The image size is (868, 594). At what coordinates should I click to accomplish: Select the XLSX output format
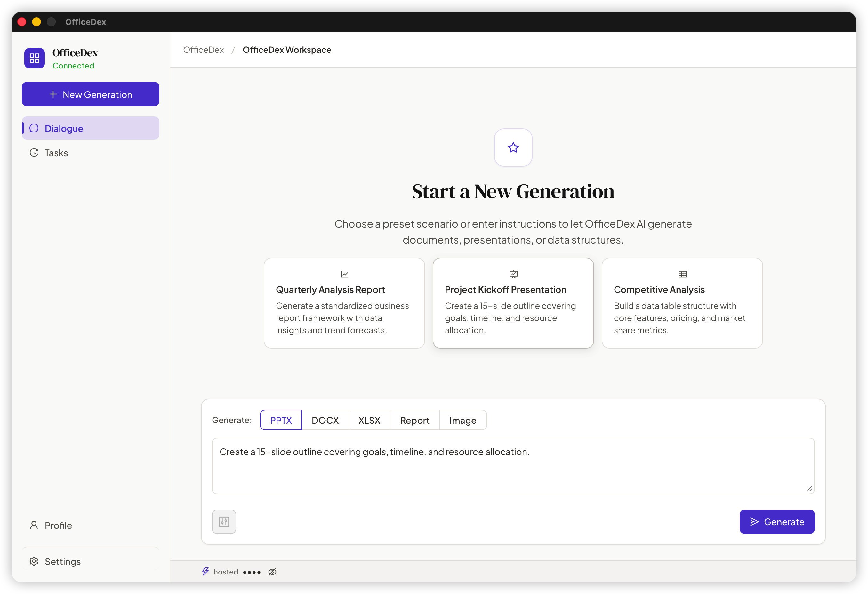[369, 420]
